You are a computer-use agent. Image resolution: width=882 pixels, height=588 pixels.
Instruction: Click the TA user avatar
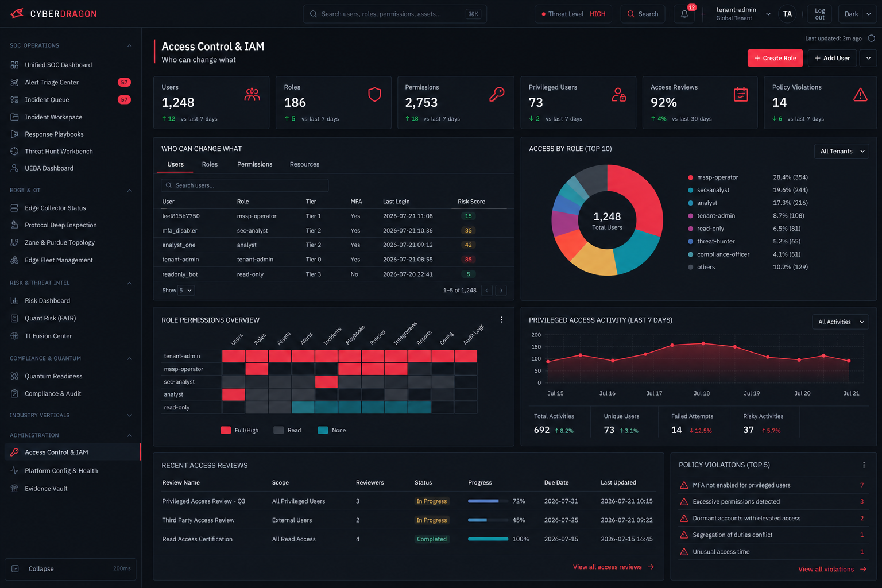787,14
